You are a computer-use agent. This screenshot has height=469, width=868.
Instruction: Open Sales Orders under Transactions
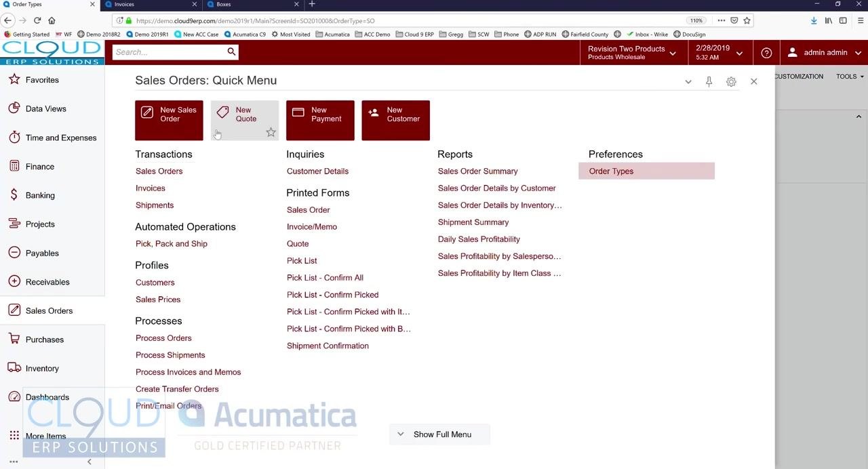[159, 171]
